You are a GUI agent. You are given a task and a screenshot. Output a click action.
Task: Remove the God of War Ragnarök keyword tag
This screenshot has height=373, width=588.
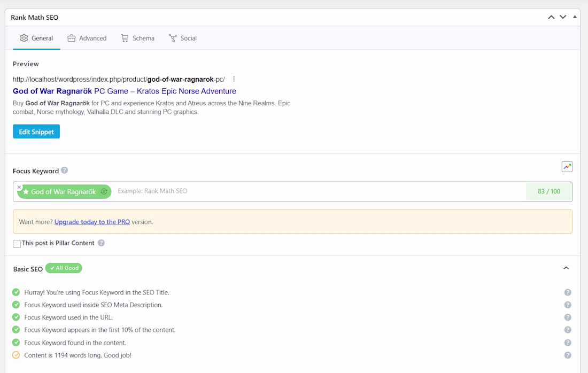[x=19, y=187]
